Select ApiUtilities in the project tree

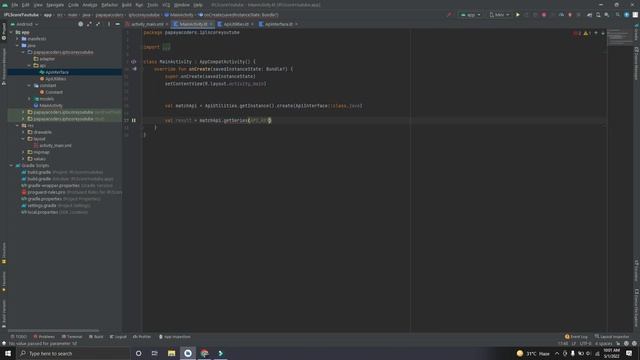[56, 79]
